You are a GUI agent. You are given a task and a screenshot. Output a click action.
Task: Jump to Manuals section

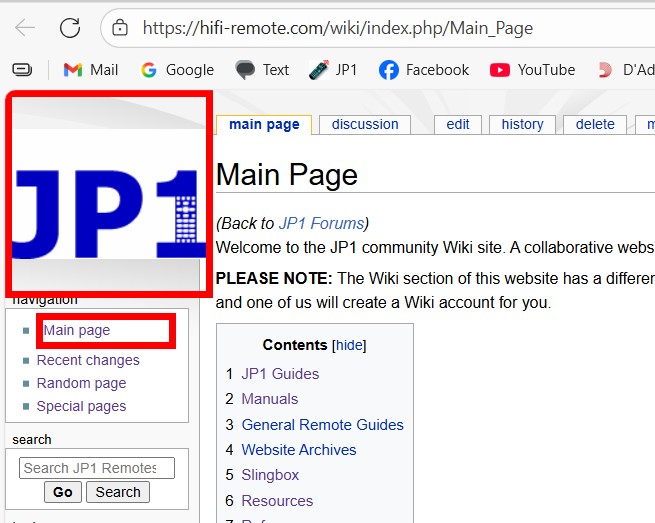[270, 399]
